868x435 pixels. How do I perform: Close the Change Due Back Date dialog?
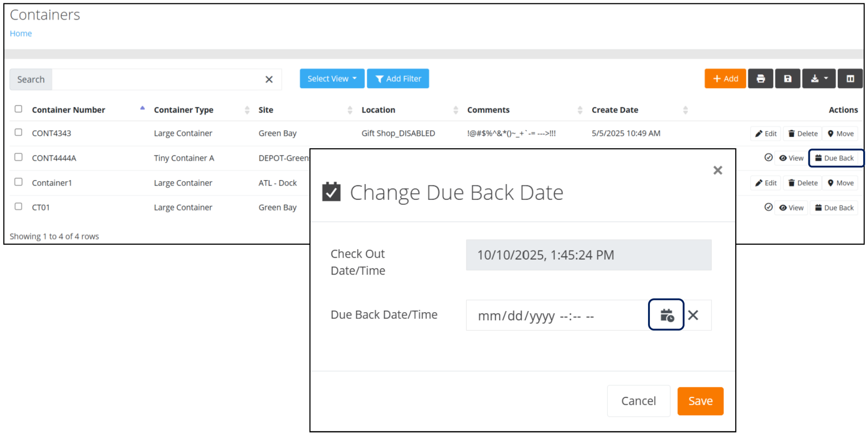[718, 170]
